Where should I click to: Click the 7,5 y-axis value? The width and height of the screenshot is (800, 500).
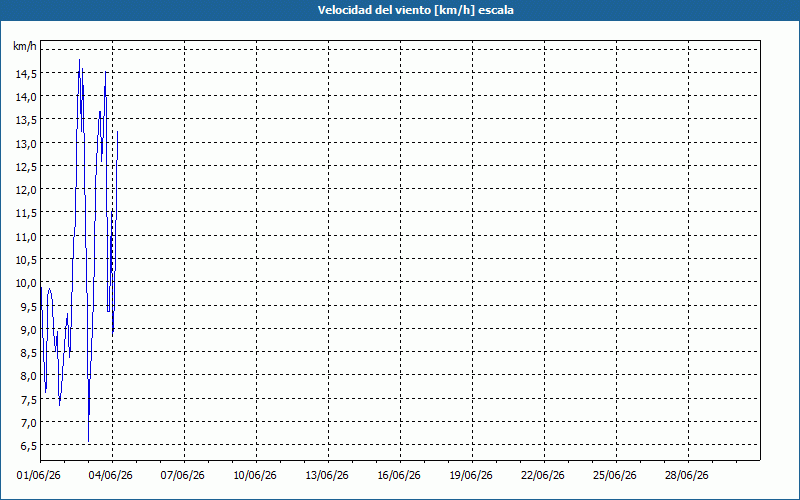[28, 399]
